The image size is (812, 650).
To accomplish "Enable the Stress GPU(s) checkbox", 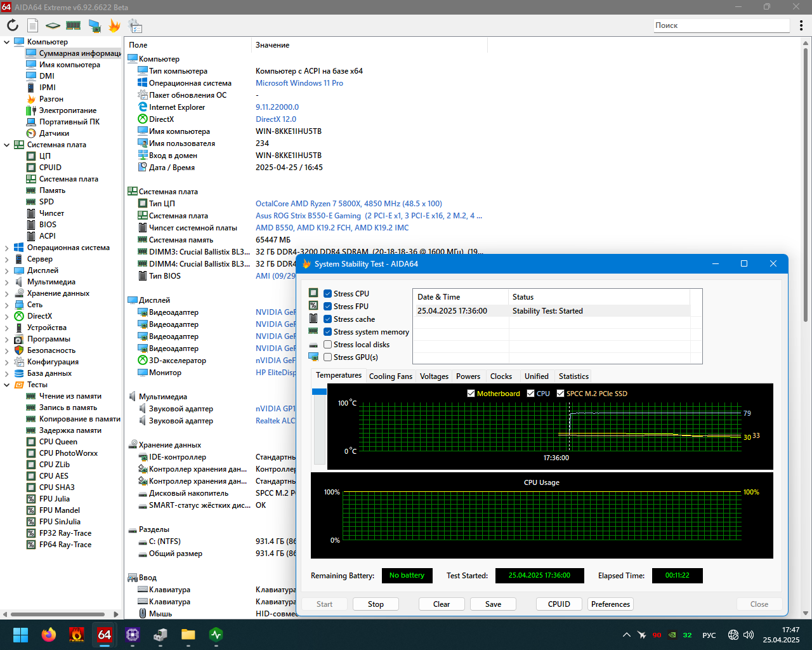I will coord(327,357).
